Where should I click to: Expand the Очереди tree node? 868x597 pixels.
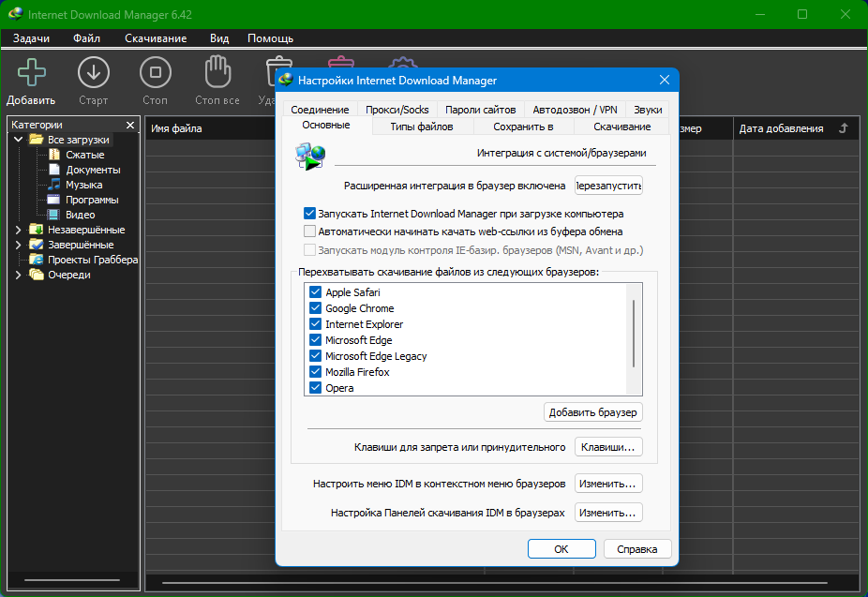pos(18,275)
